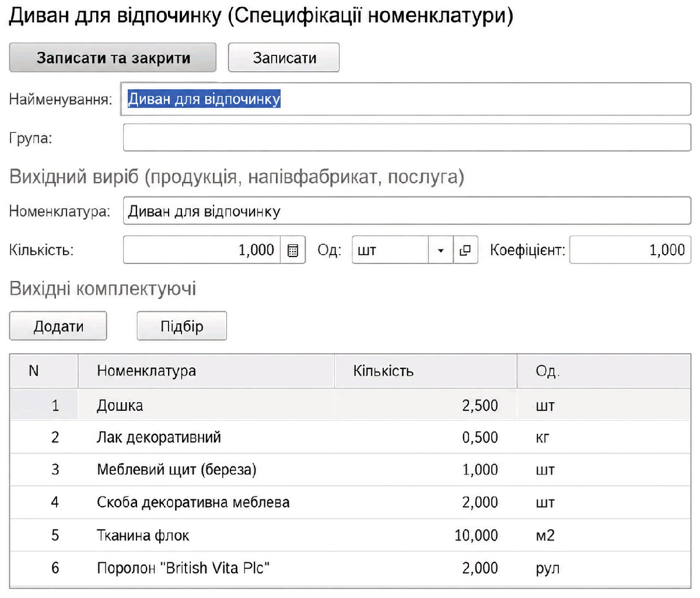700x598 pixels.
Task: Select the 'шт' unit value field
Action: pyautogui.click(x=390, y=250)
